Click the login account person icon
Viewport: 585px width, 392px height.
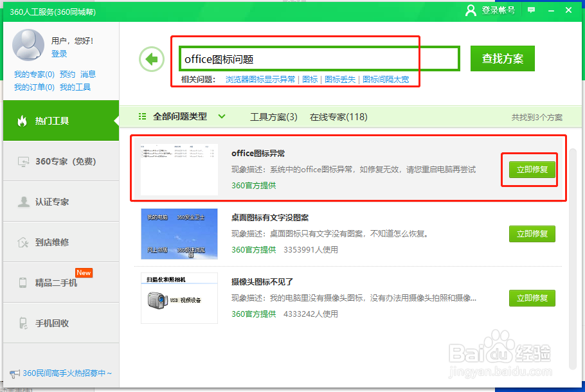(471, 10)
